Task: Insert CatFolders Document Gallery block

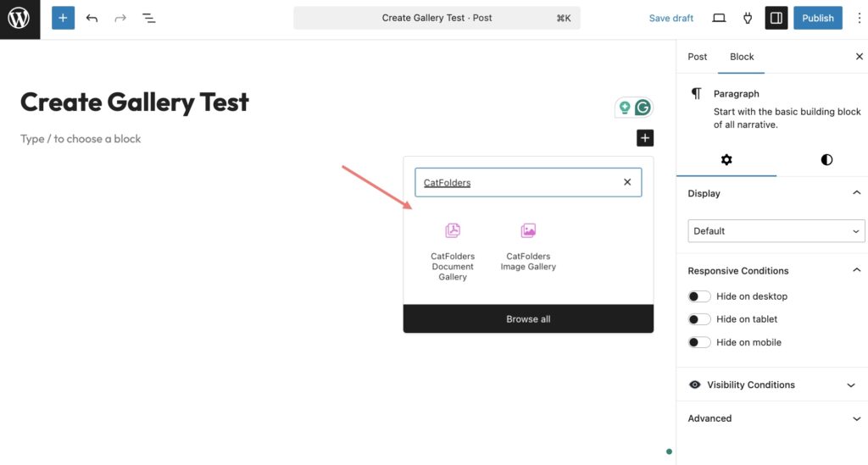Action: click(x=453, y=252)
